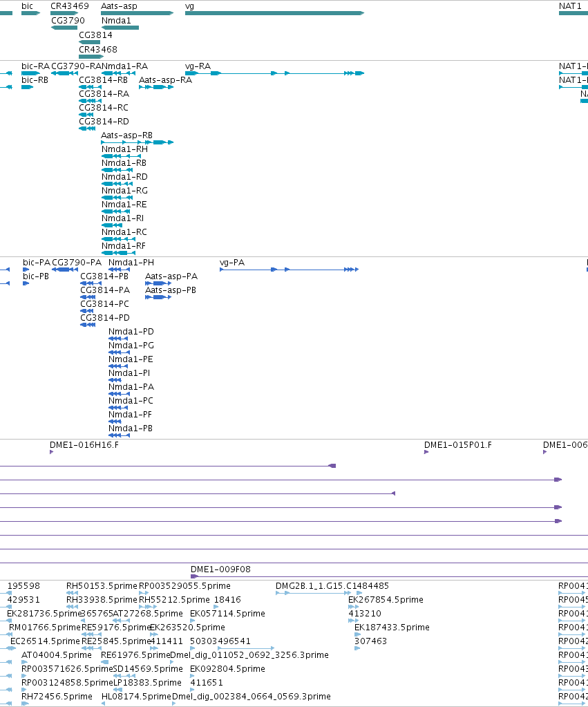Click EST AT04004.5prime

(x=57, y=656)
